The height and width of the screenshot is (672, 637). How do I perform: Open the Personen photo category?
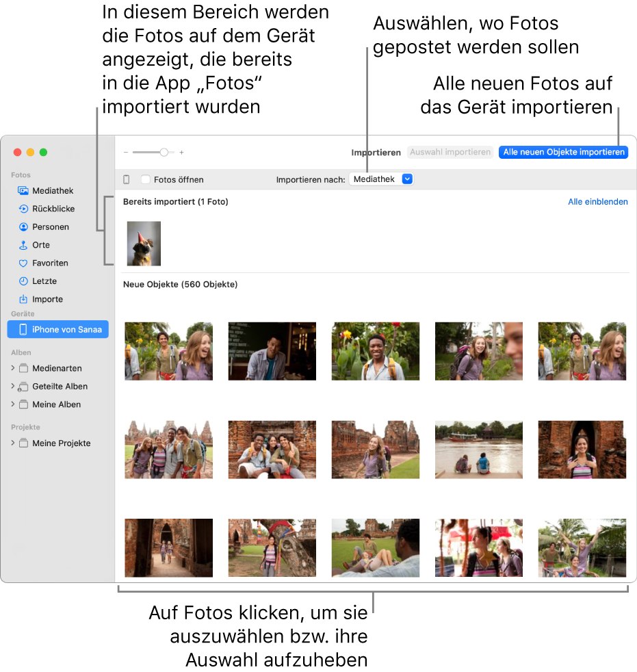[x=42, y=227]
